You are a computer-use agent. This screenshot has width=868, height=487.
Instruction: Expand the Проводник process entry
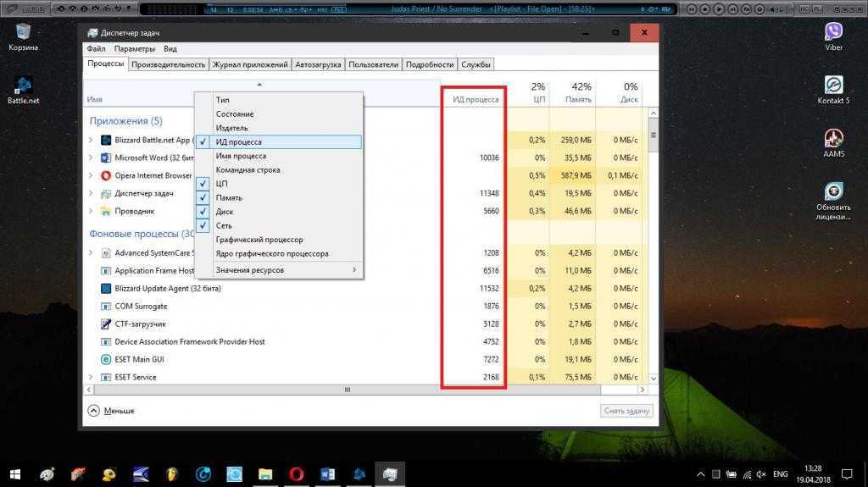coord(92,211)
